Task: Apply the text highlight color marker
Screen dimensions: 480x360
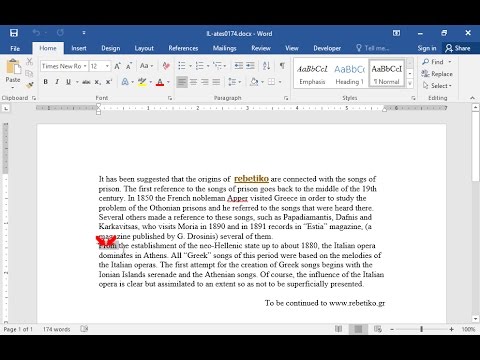Action: pyautogui.click(x=142, y=82)
